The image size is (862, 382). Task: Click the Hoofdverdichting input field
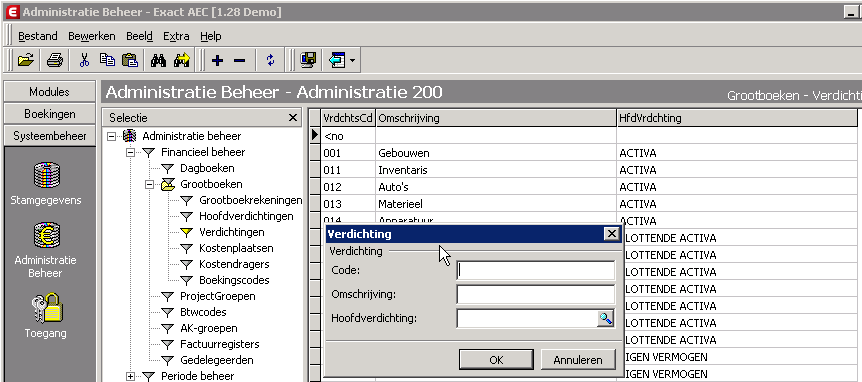[x=527, y=318]
